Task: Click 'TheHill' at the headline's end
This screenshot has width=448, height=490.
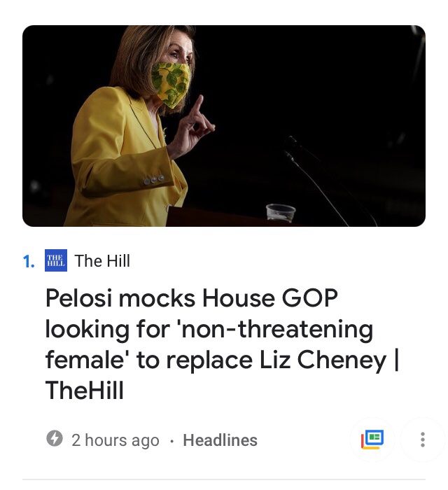Action: tap(85, 390)
